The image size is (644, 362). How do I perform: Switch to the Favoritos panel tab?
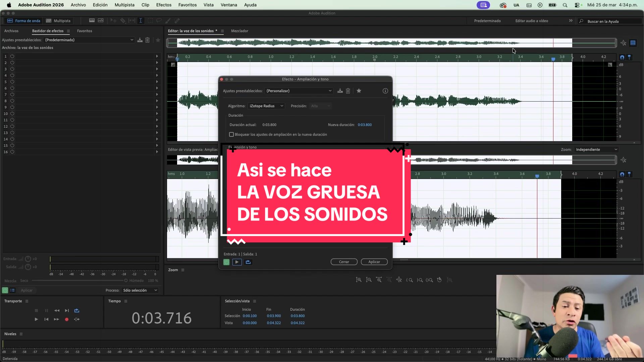pos(85,31)
